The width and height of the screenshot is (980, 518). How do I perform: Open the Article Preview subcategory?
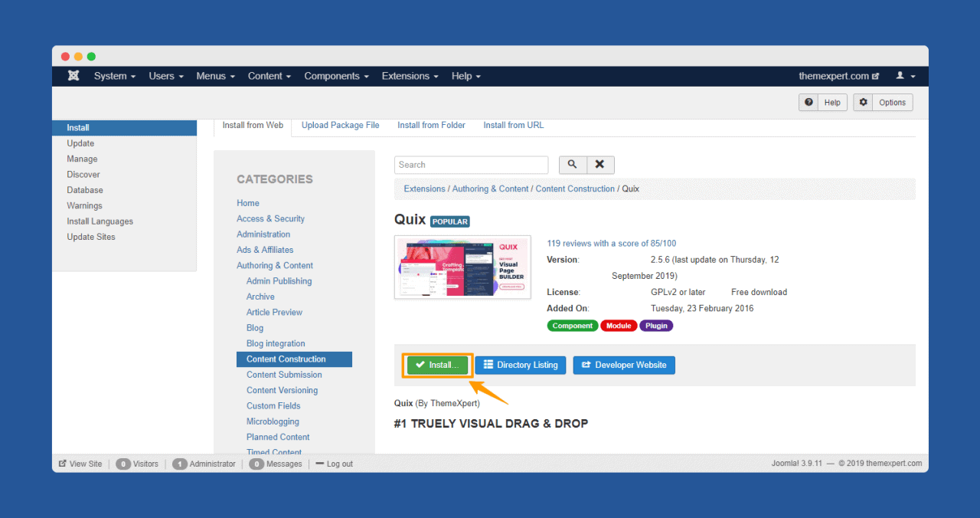click(x=274, y=313)
